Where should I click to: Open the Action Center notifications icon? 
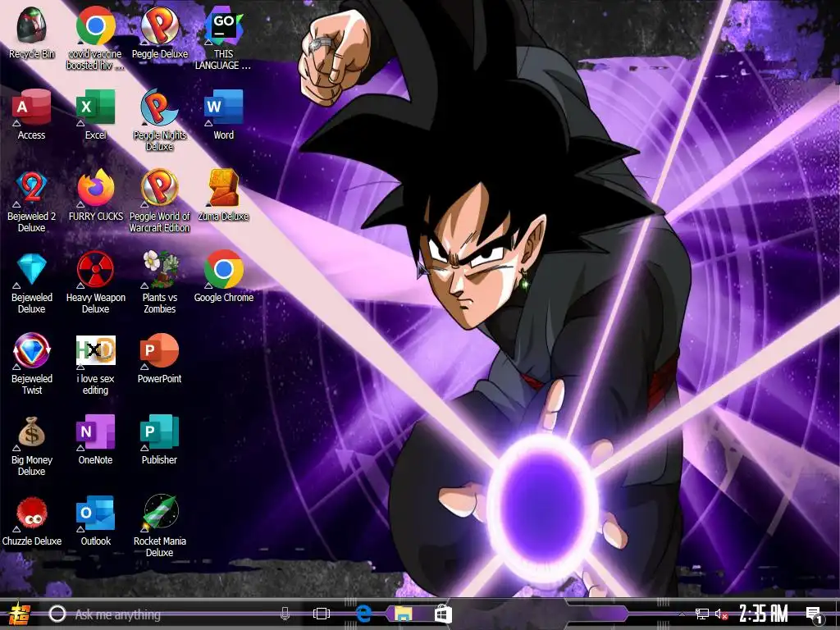point(815,615)
